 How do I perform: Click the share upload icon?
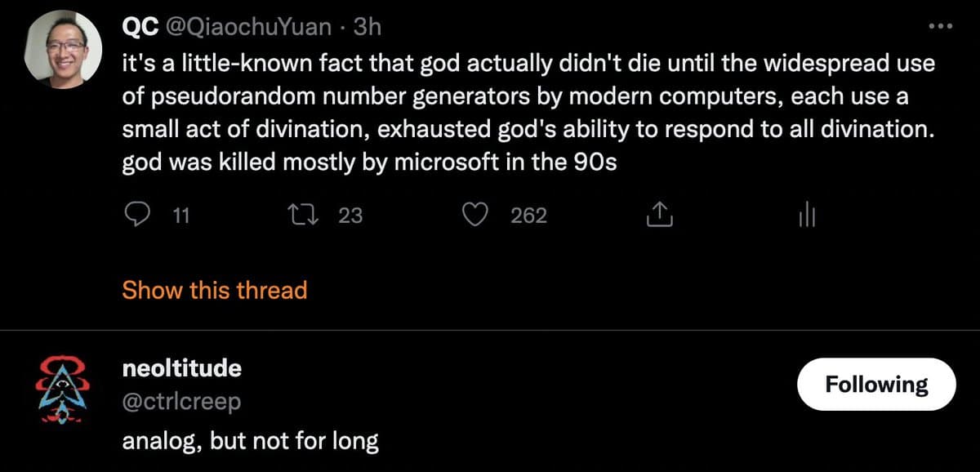[658, 215]
